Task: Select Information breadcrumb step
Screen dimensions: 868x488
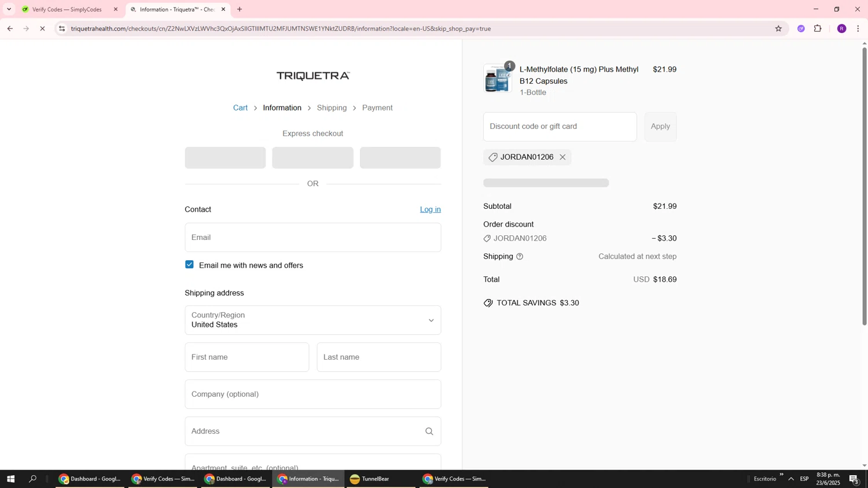Action: click(282, 108)
